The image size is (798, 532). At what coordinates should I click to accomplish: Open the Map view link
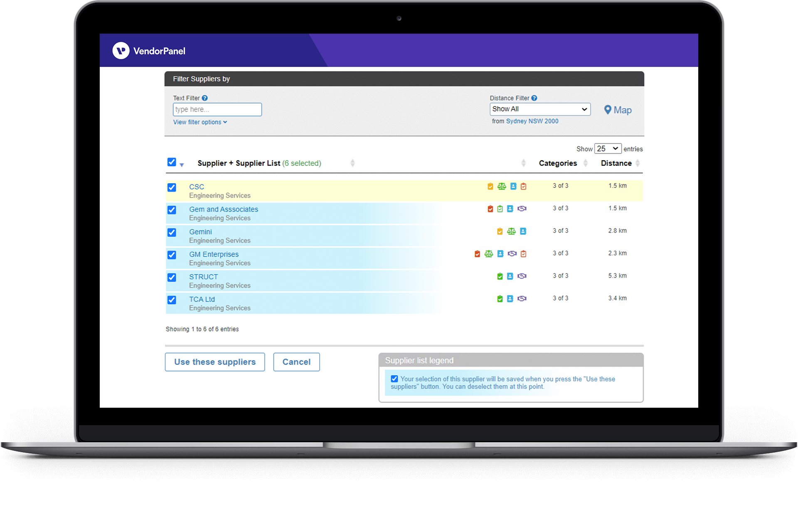[618, 110]
